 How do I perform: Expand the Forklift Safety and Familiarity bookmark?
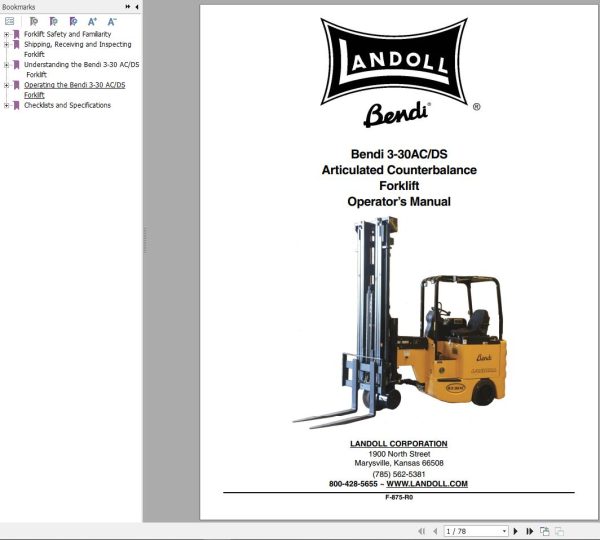[6, 34]
